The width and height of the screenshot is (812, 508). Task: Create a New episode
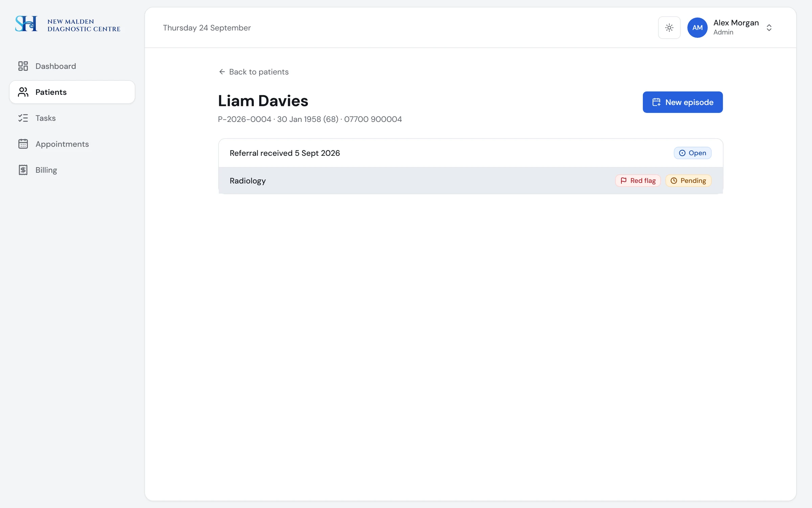coord(682,102)
